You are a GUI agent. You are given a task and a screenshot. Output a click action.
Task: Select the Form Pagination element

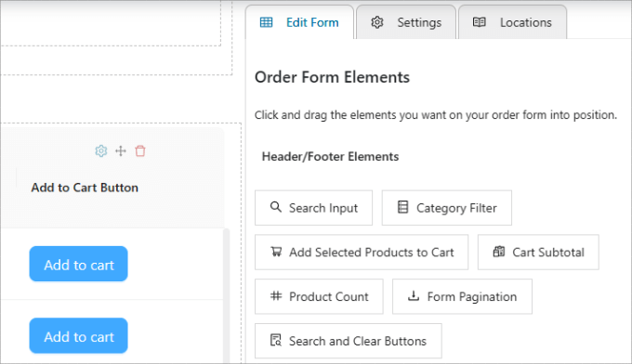click(x=462, y=296)
